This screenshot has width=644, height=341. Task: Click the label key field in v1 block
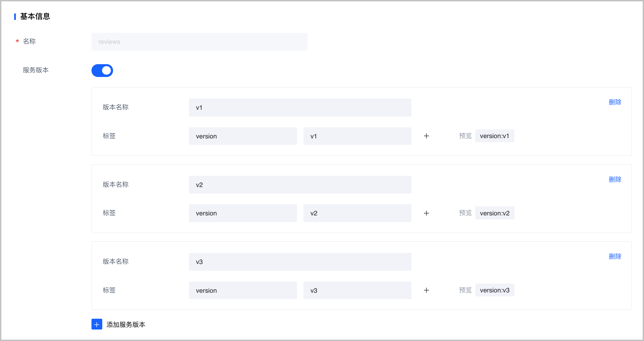[243, 136]
